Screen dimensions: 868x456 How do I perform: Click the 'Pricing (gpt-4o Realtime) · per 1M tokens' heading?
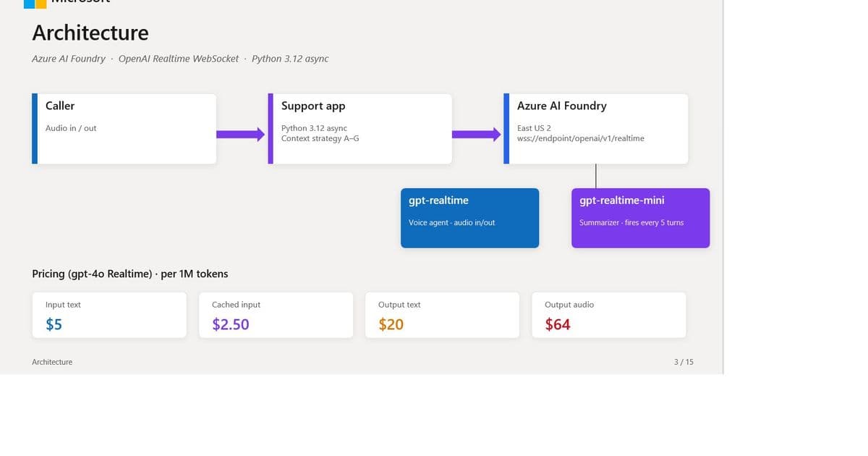[130, 274]
